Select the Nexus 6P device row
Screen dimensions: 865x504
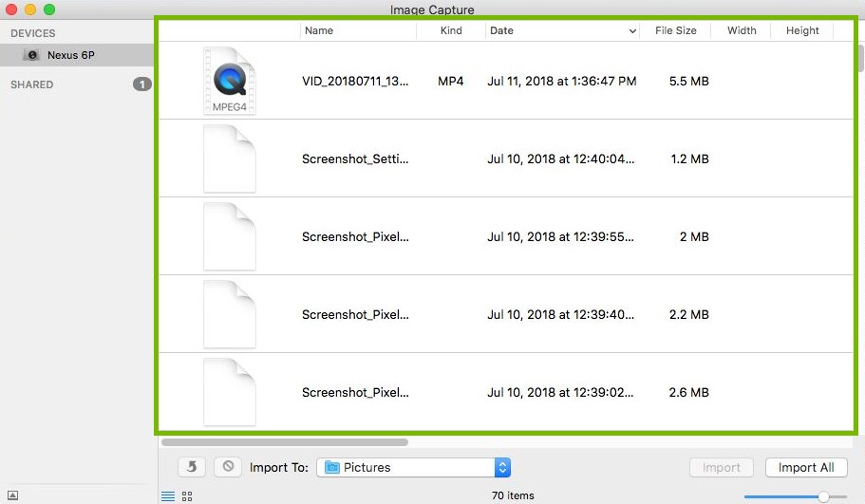(77, 55)
